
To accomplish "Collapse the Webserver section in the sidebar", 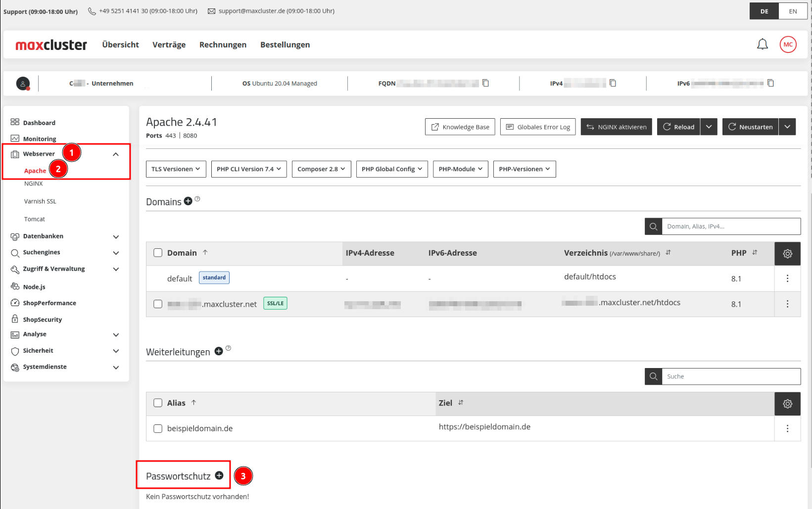I will (116, 153).
